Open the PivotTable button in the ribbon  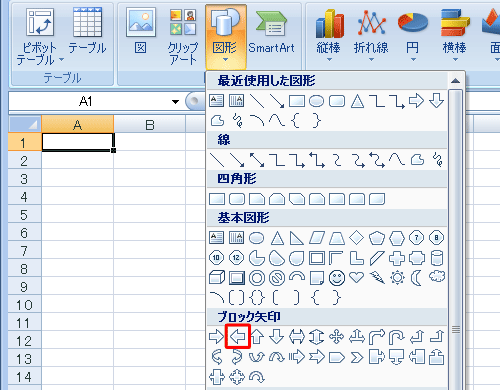pyautogui.click(x=40, y=36)
